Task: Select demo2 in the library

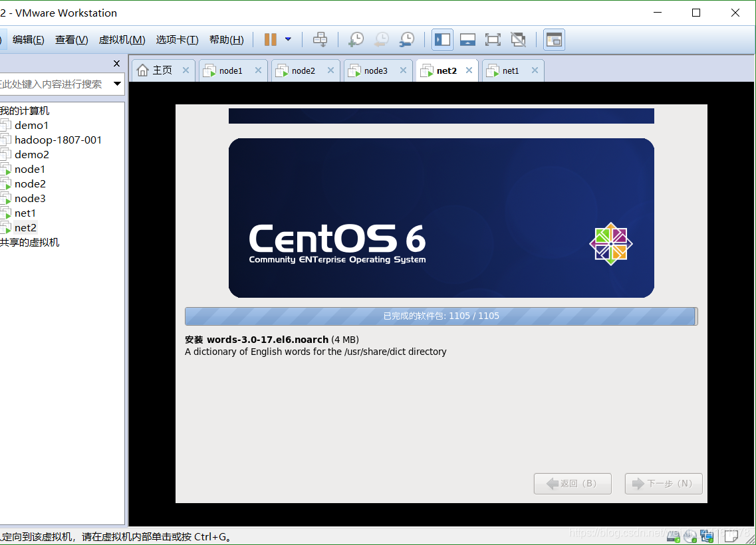Action: point(32,155)
